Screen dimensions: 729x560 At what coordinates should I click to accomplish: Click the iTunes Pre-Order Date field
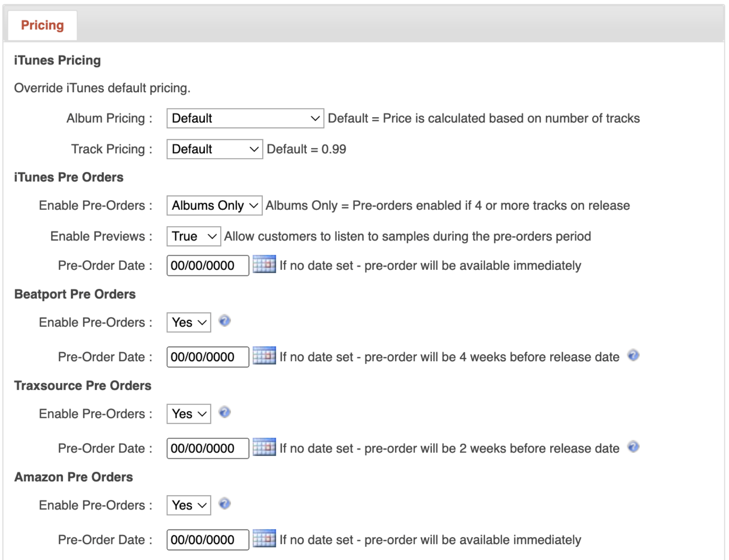point(208,265)
